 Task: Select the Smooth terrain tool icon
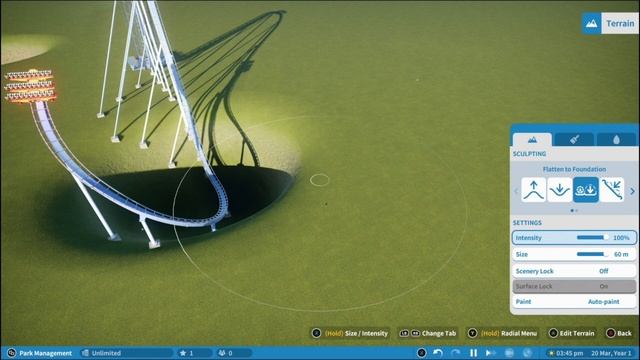[612, 190]
